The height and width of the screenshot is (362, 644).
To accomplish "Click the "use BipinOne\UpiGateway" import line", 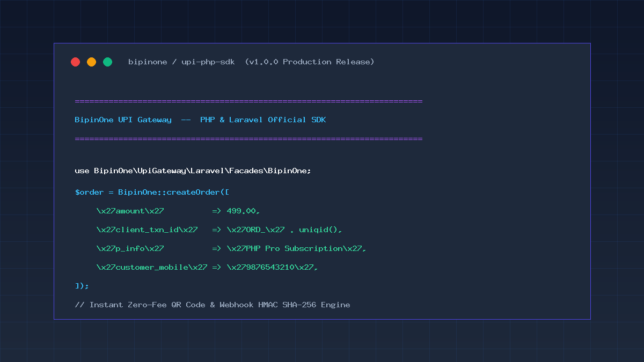I will coord(193,171).
